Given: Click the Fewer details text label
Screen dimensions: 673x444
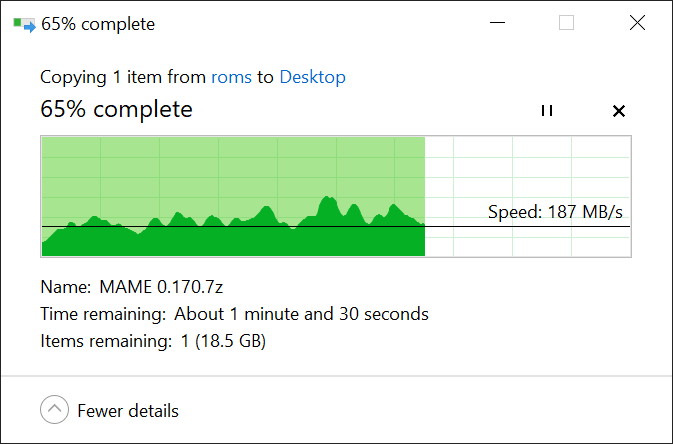Looking at the screenshot, I should pos(128,411).
